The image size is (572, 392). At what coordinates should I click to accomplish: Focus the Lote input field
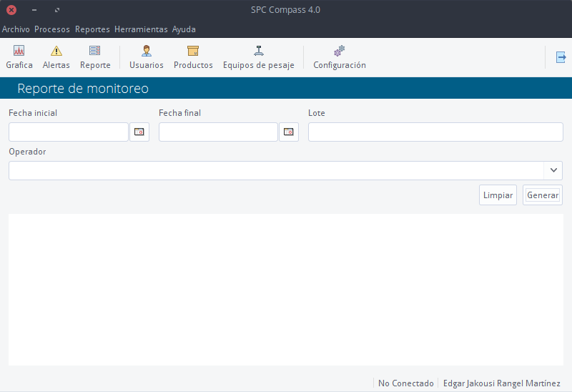(x=435, y=132)
